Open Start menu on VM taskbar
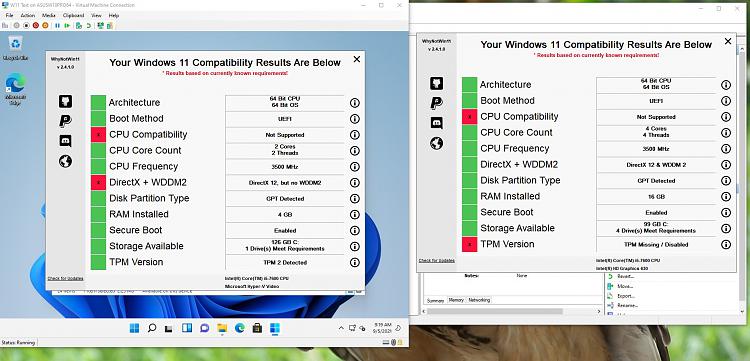750x361 pixels. [134, 328]
